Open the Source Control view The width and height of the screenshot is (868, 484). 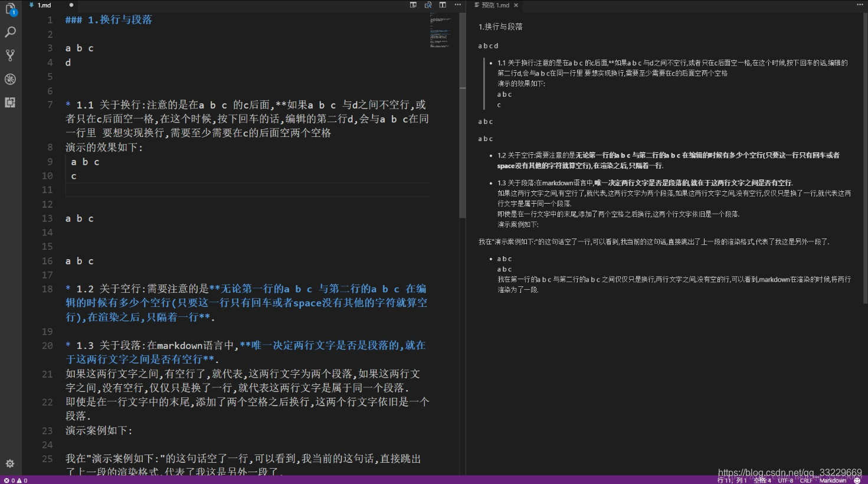[x=10, y=55]
